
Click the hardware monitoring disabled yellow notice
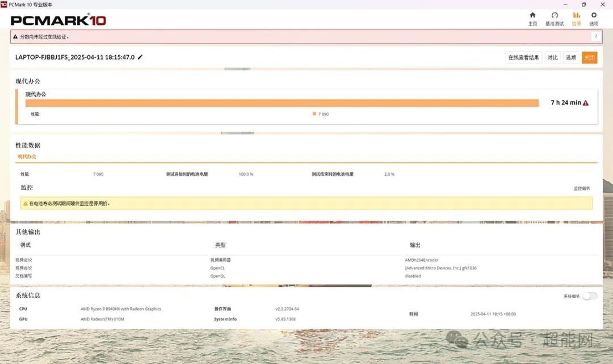tap(306, 203)
